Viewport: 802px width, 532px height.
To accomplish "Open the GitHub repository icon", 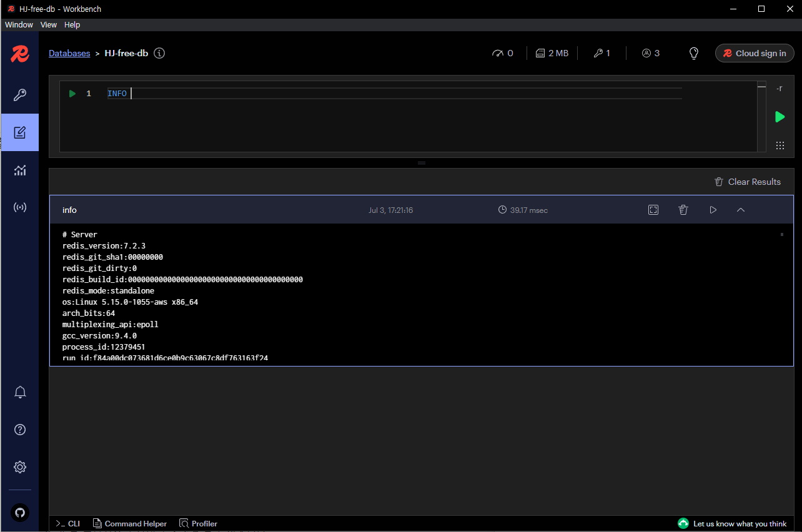I will point(20,512).
